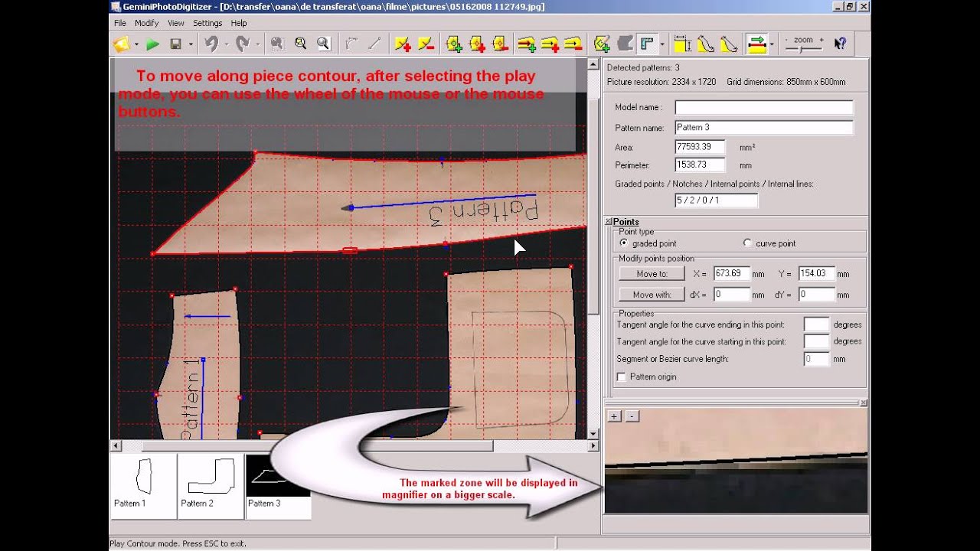The image size is (980, 551).
Task: Click the second curve measurement icon
Action: coord(728,44)
